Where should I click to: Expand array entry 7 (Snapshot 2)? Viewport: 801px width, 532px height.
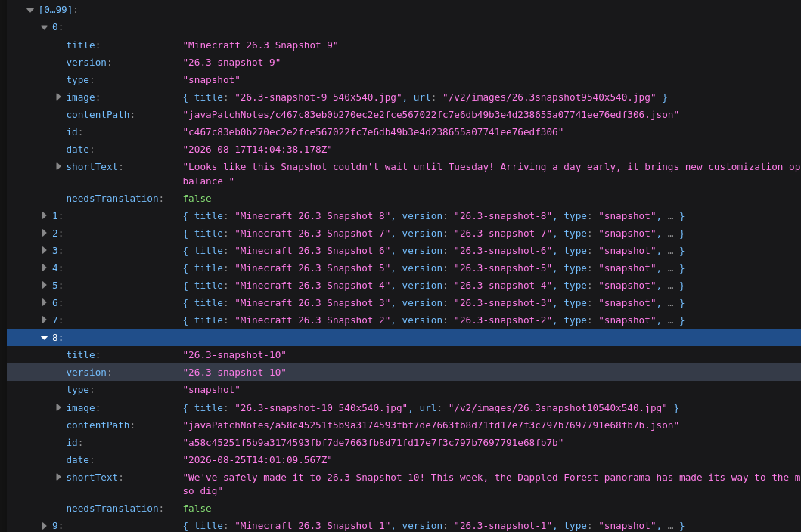click(x=44, y=320)
